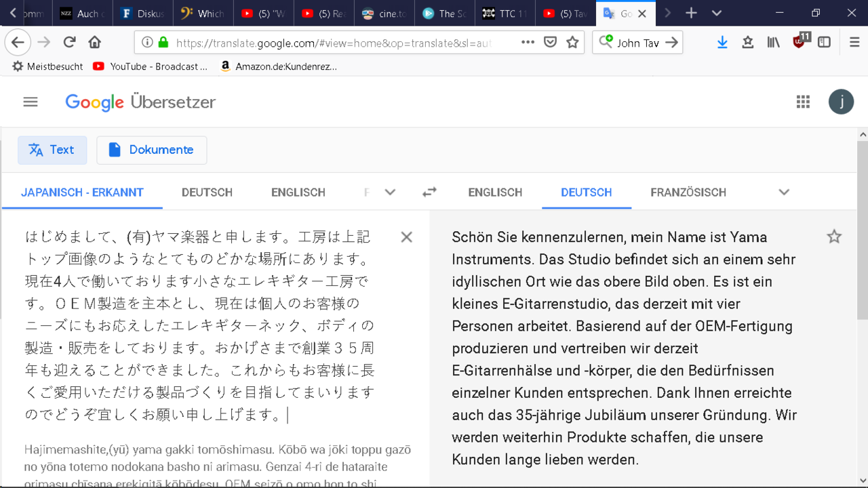Switch to the Which tab
The image size is (868, 488).
(x=203, y=13)
